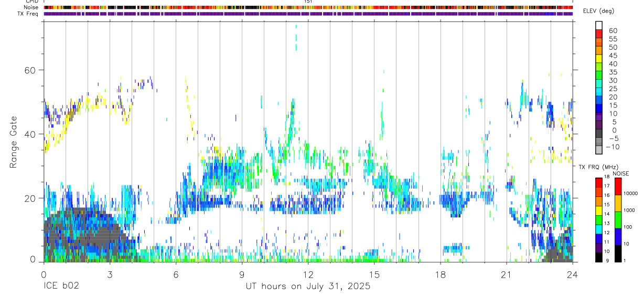This screenshot has width=644, height=297.
Task: Select the red swatch in the ELEV color bar
Action: [x=599, y=34]
